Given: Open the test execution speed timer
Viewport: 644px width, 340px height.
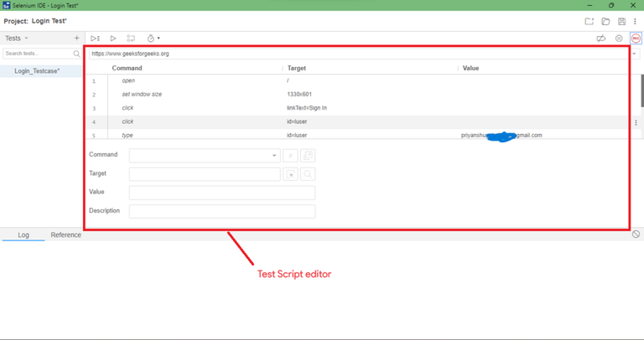Looking at the screenshot, I should 153,39.
